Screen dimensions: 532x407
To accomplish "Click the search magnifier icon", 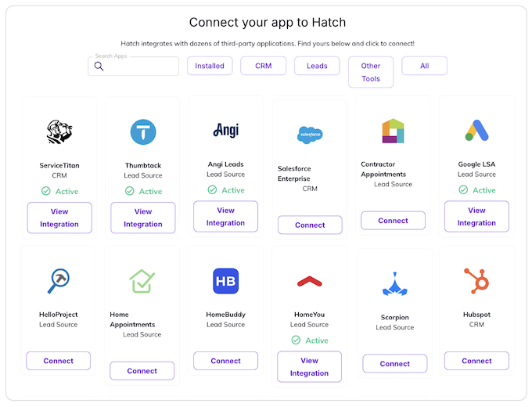I will [99, 67].
